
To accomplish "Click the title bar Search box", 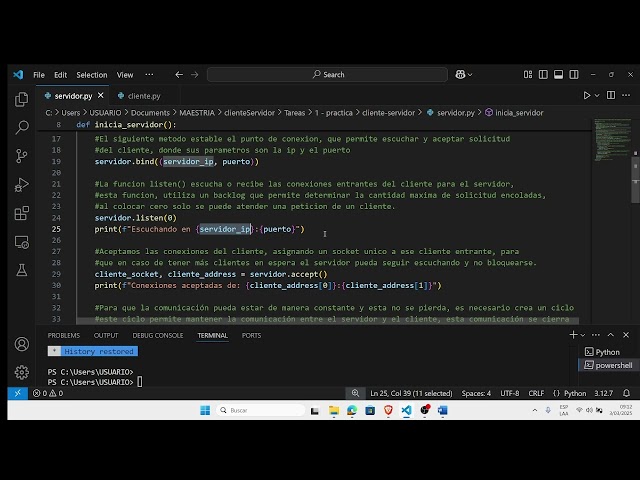I will 327,75.
